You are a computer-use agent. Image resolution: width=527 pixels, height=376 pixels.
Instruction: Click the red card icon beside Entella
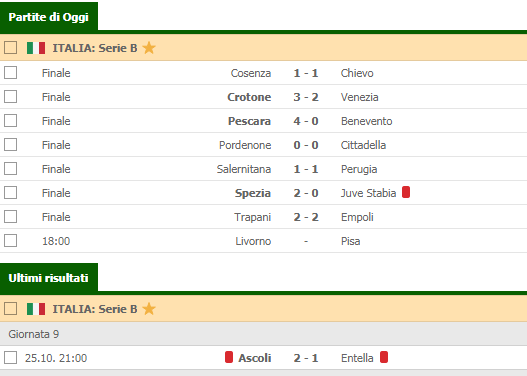384,357
